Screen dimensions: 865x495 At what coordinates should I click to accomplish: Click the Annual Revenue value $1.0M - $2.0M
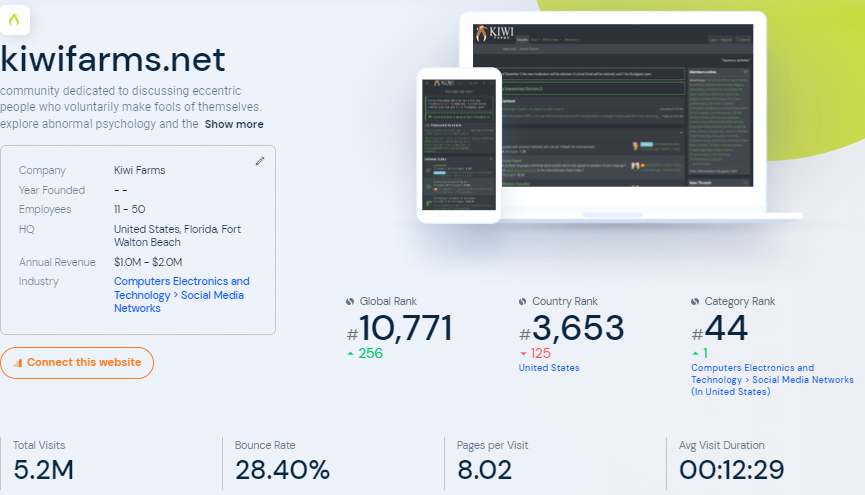(148, 262)
